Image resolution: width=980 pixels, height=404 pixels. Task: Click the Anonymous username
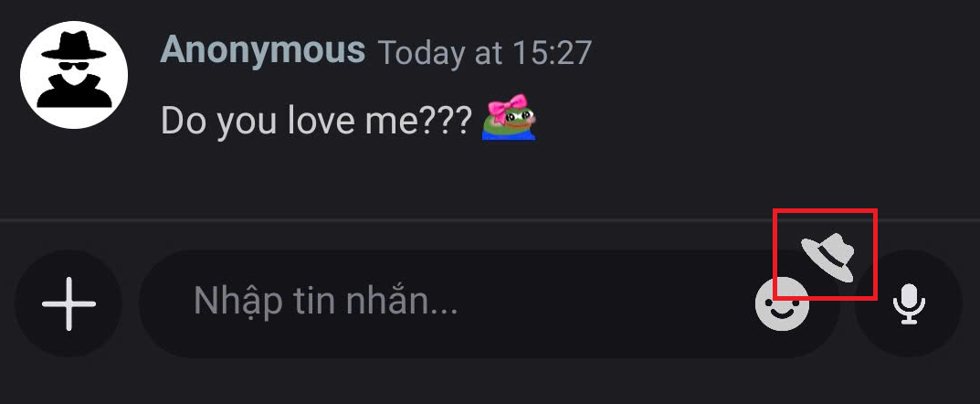(262, 50)
